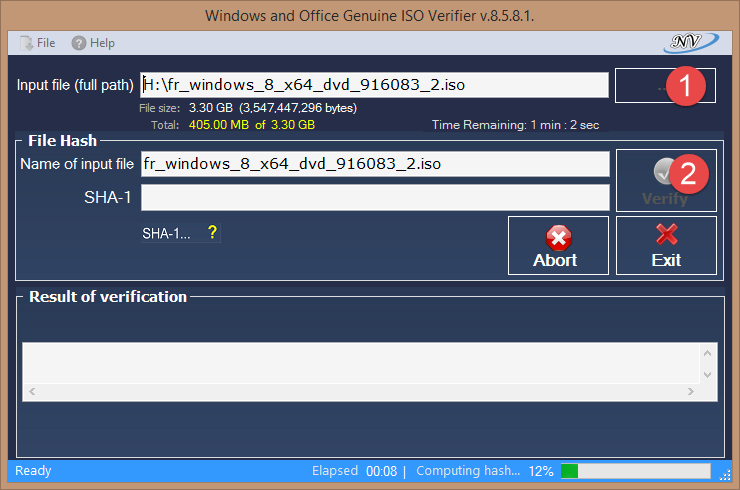Screen dimensions: 740x490
Task: Click the 'Time Remaining: 1 min : 2 sec' text
Action: [515, 125]
